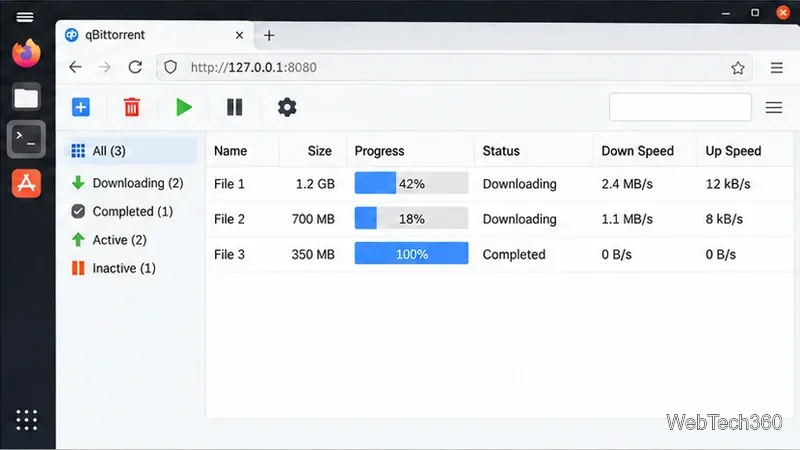This screenshot has height=450, width=800.
Task: Sort by the Down Speed column header
Action: (638, 151)
